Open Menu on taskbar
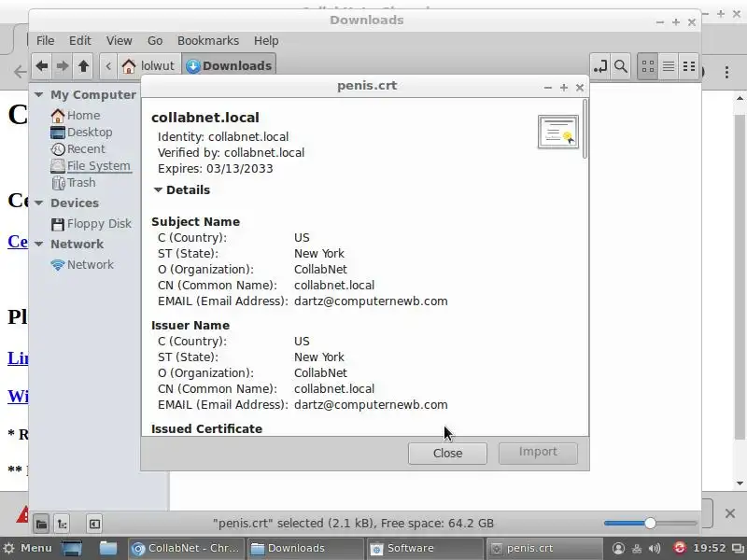747x560 pixels. [28, 548]
